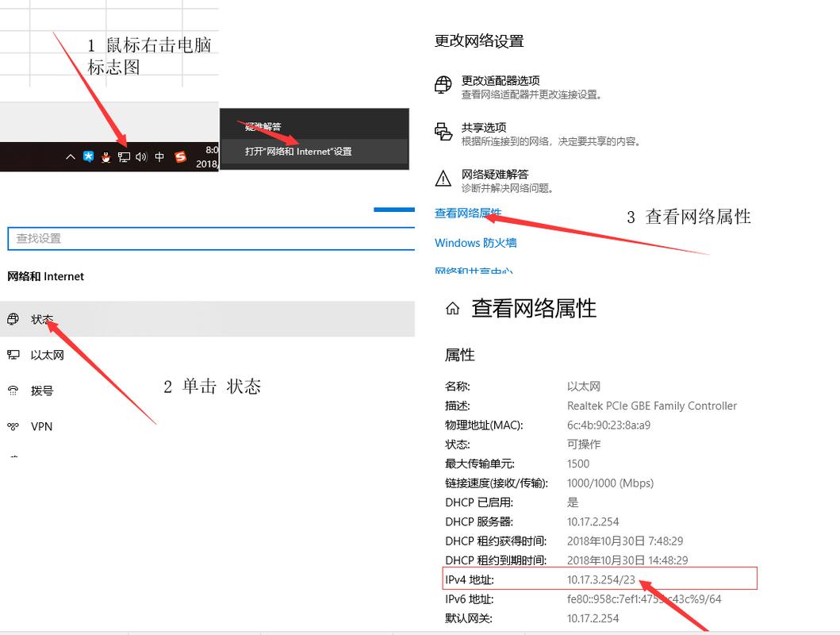Click the 以太网 ethernet icon in sidebar
Viewport: 840px width, 635px height.
pyautogui.click(x=13, y=355)
